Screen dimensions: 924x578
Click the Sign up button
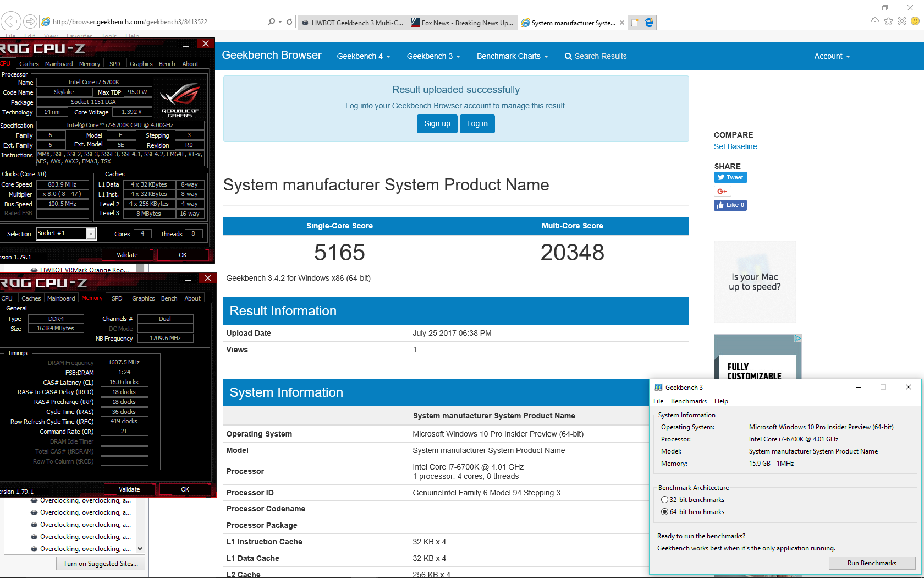[437, 123]
